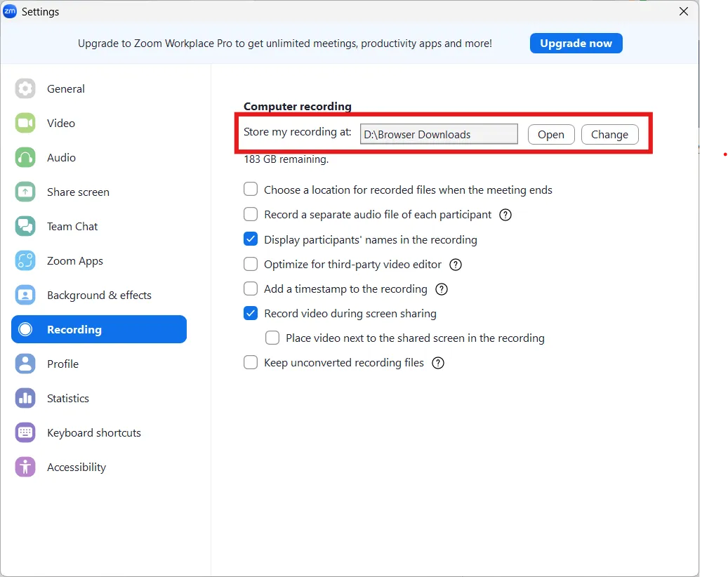Click the 'Computer recording' heading
728x577 pixels.
[x=298, y=106]
